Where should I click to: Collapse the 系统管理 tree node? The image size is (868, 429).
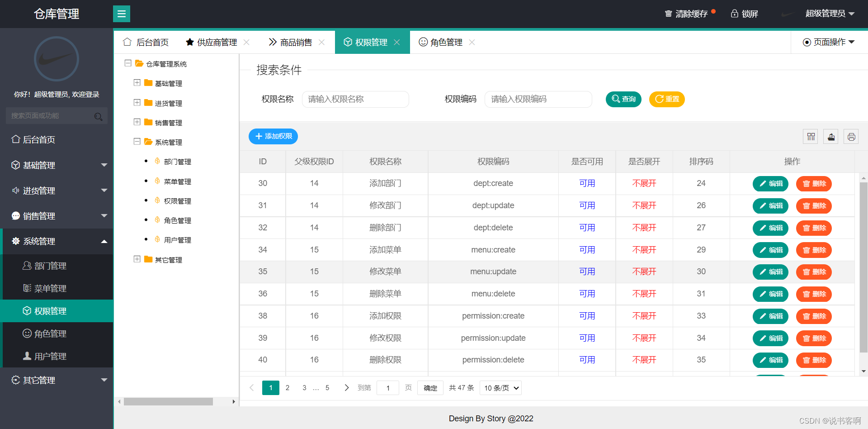click(x=137, y=142)
